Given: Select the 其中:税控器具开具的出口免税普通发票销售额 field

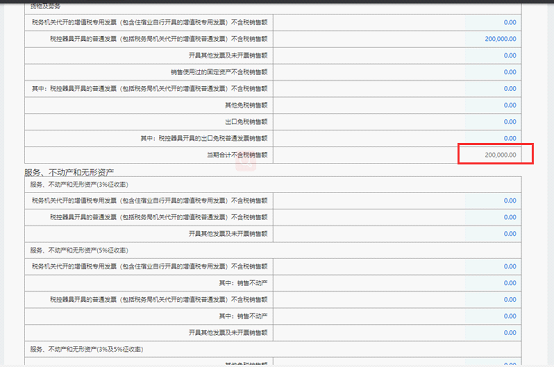Looking at the screenshot, I should [397, 138].
